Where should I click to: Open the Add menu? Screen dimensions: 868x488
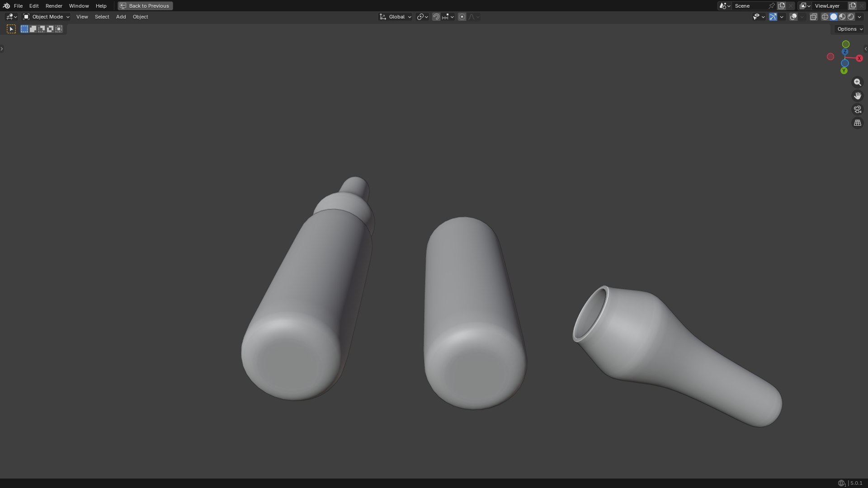click(x=121, y=17)
